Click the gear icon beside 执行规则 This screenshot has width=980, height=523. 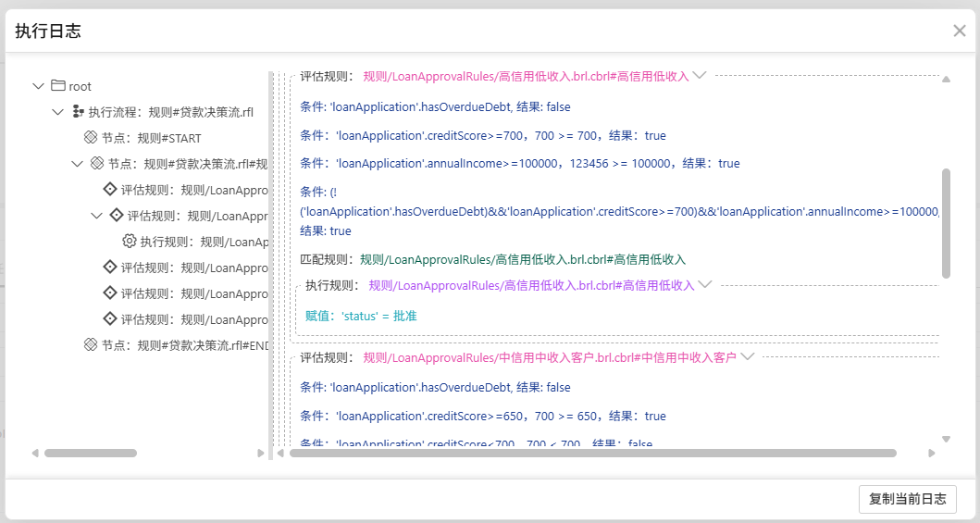pyautogui.click(x=130, y=241)
